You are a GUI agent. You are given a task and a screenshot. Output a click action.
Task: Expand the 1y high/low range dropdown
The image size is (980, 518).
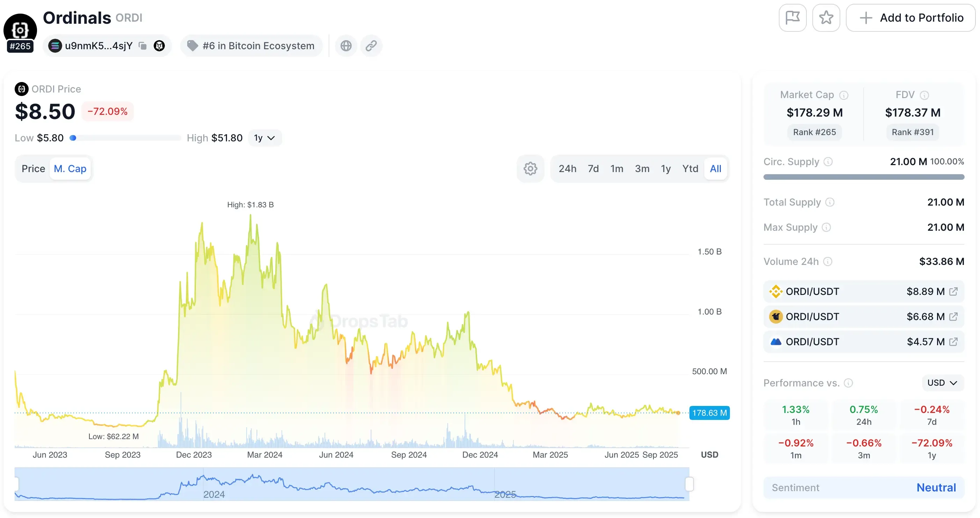coord(265,138)
